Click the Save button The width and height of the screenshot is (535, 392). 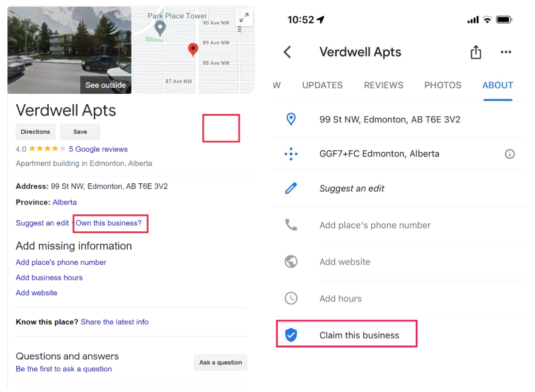pos(80,131)
